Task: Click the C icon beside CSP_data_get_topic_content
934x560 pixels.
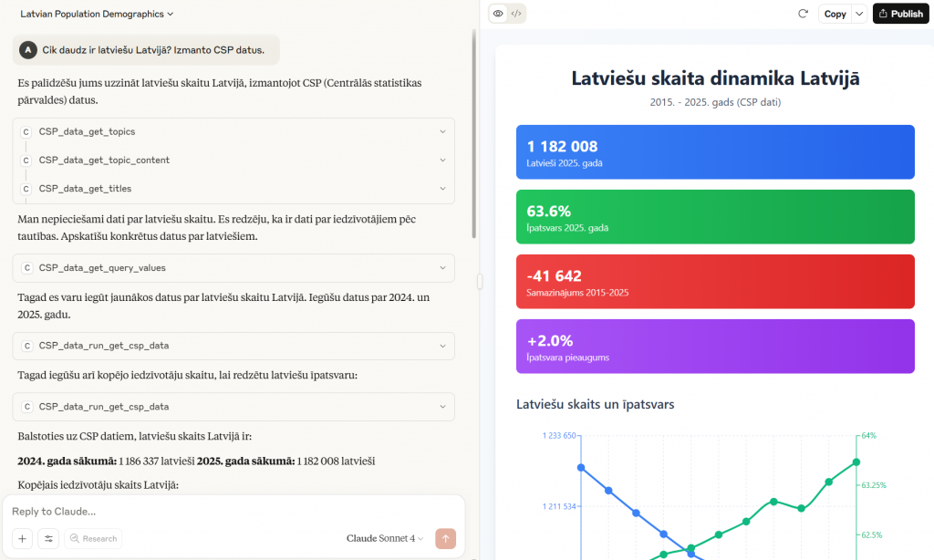Action: [26, 161]
